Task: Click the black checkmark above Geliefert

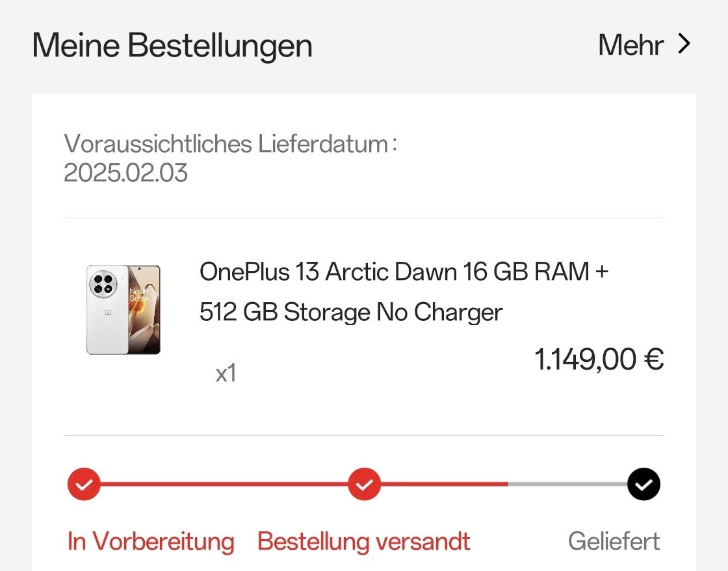Action: (x=643, y=484)
